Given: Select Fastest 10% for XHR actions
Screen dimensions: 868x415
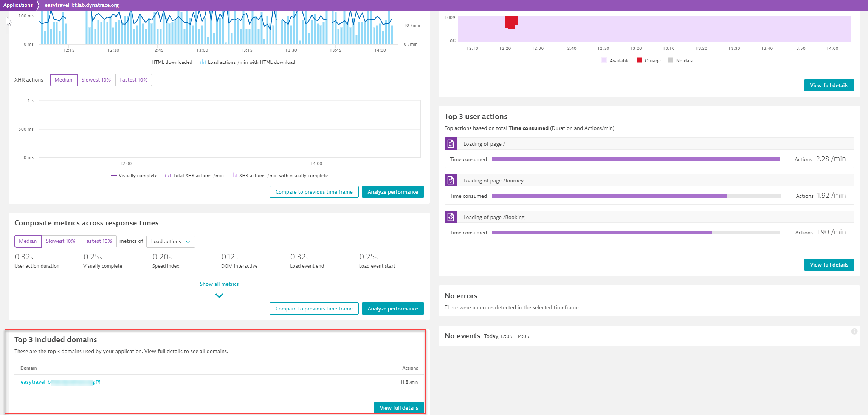Looking at the screenshot, I should tap(134, 80).
